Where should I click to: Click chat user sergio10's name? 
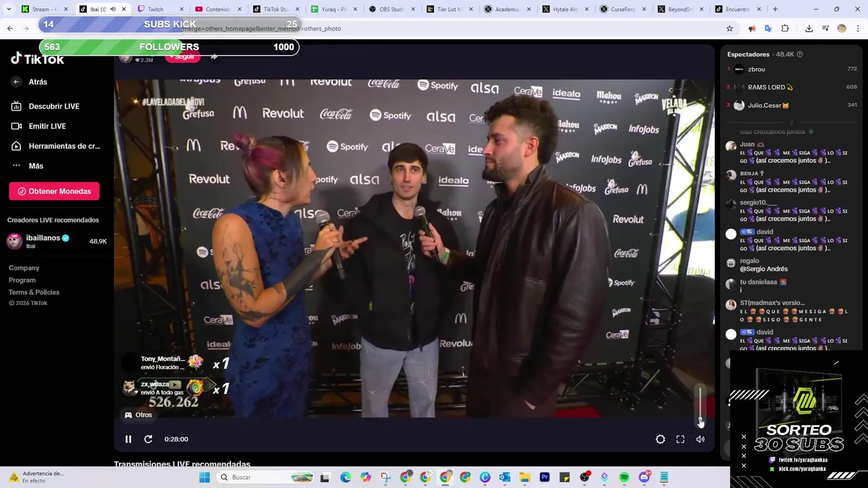click(x=758, y=203)
